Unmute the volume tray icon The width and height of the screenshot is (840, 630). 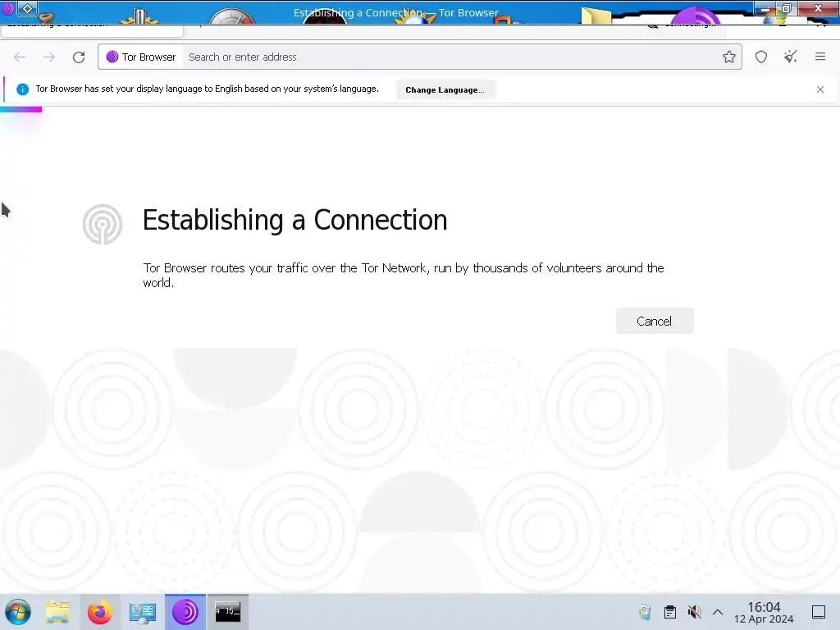coord(694,612)
